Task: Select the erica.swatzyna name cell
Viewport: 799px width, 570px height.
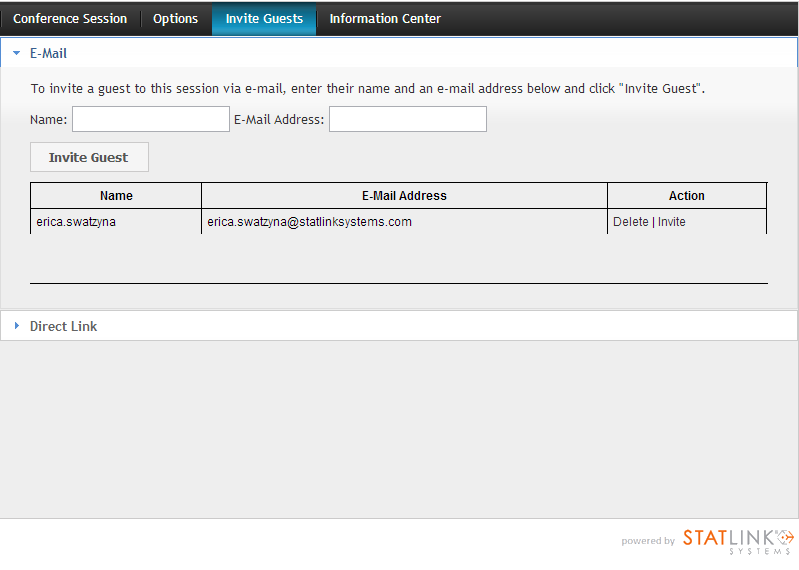Action: [x=116, y=222]
